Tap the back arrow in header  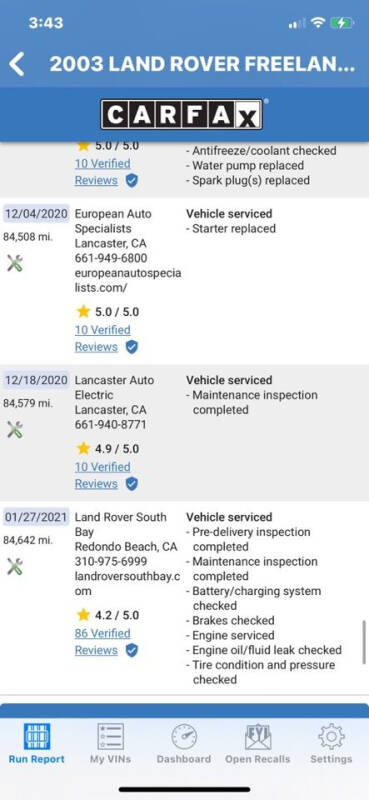[16, 64]
